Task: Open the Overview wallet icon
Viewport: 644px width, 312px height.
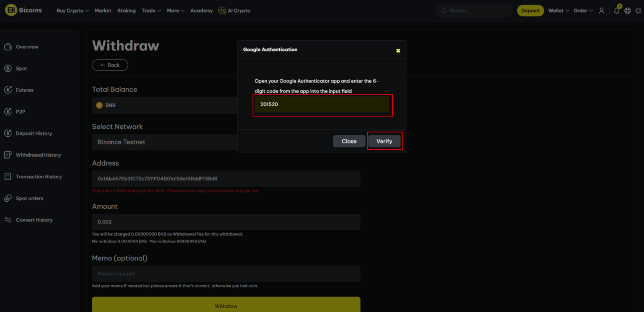Action: 8,47
